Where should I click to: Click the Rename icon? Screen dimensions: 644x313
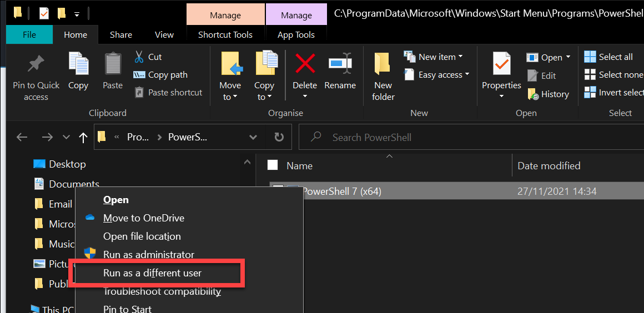tap(340, 63)
